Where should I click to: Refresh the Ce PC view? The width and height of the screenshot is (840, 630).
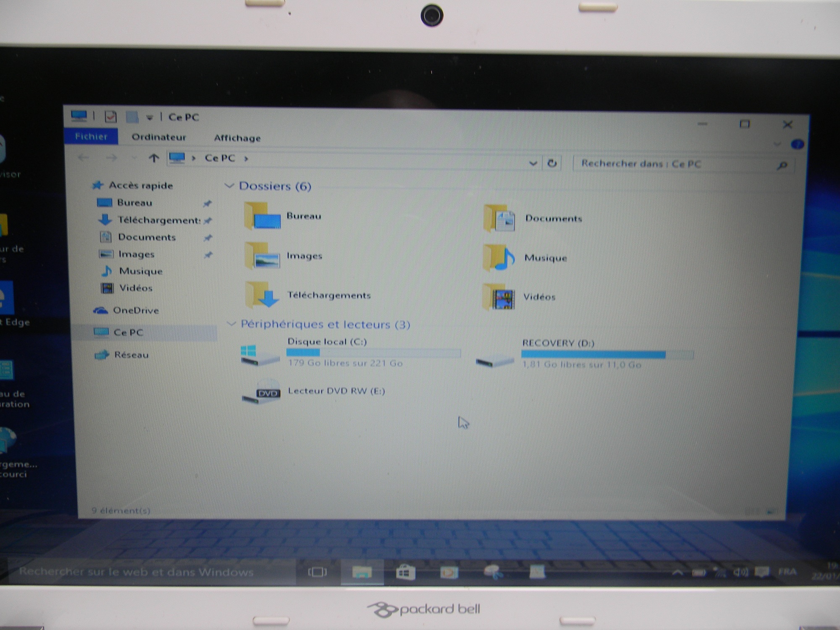(552, 163)
